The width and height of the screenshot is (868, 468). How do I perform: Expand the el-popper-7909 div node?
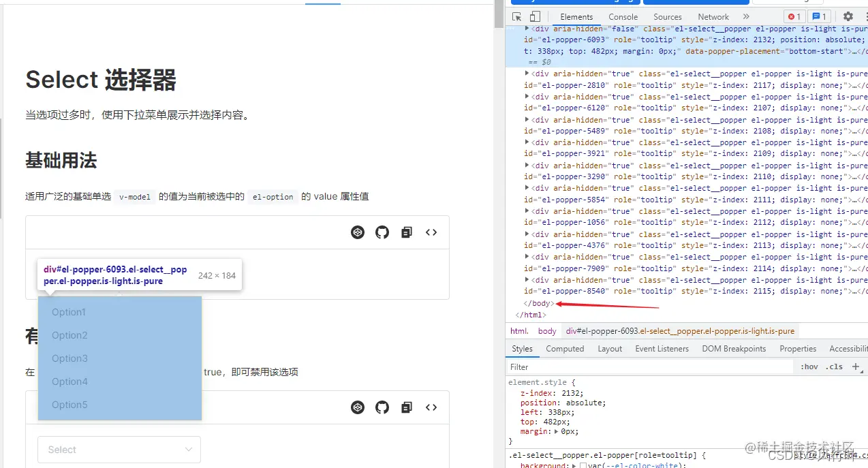pos(527,257)
